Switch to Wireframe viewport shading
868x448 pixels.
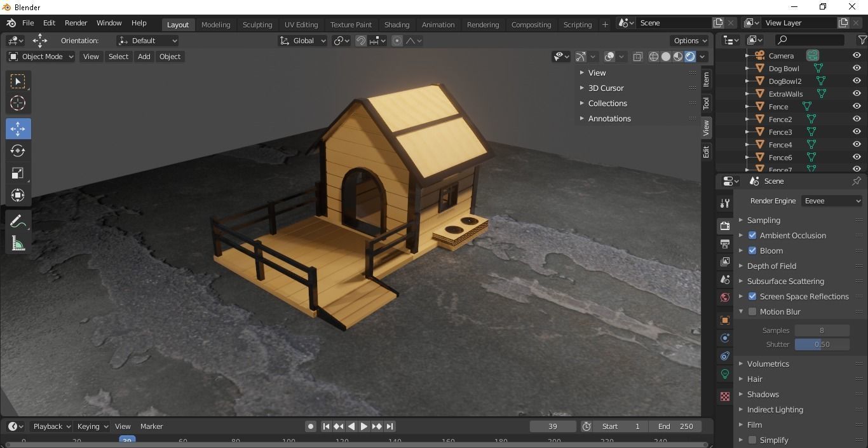[654, 57]
